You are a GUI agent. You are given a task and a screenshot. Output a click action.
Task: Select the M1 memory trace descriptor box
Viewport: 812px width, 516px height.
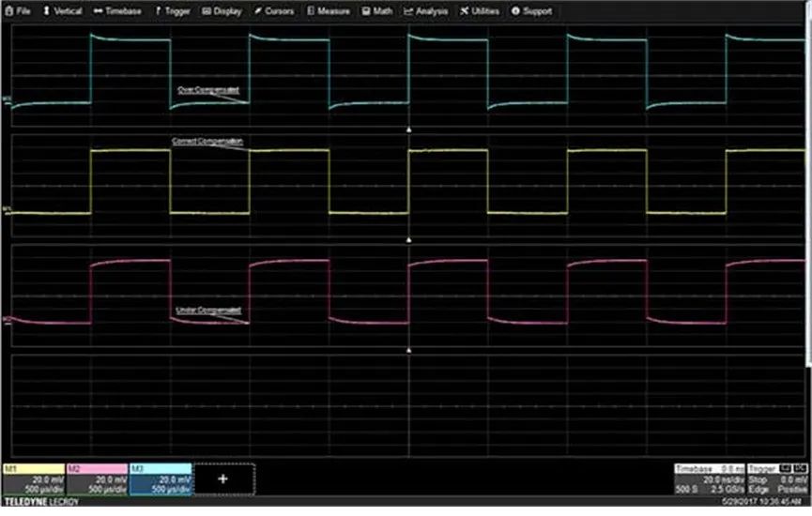34,479
